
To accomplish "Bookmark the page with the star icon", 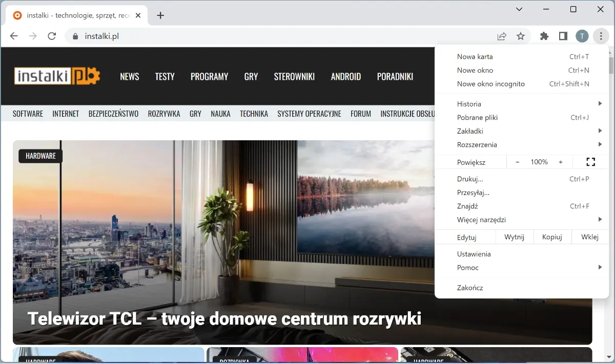I will point(521,36).
